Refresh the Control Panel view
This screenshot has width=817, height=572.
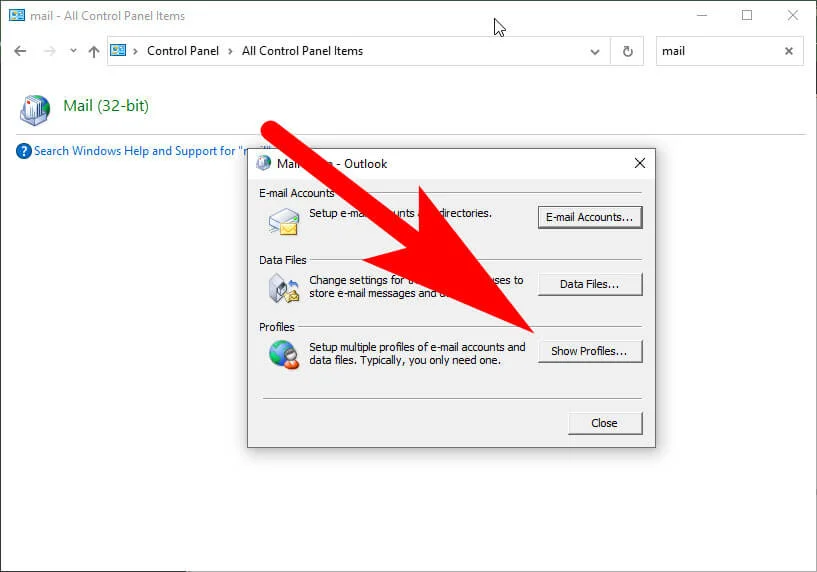point(628,51)
